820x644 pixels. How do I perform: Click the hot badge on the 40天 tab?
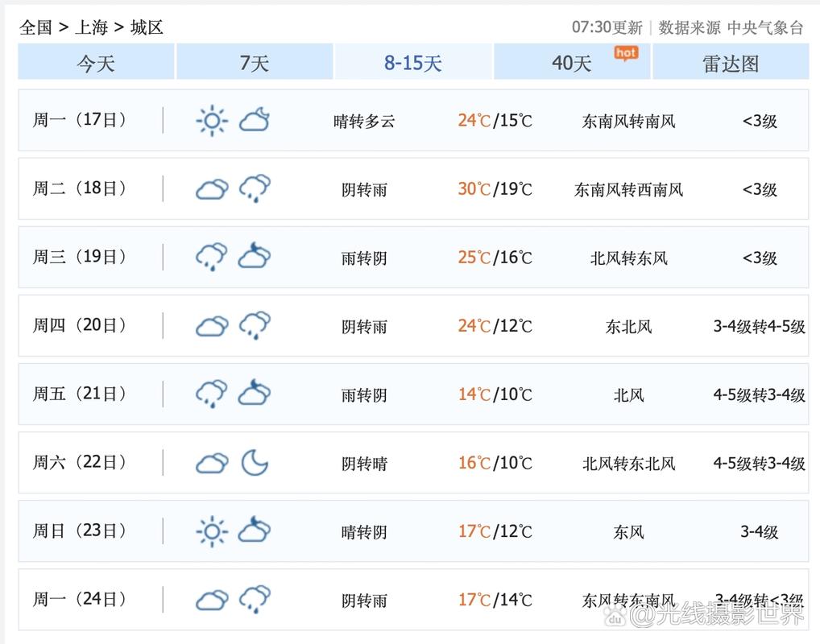(625, 52)
